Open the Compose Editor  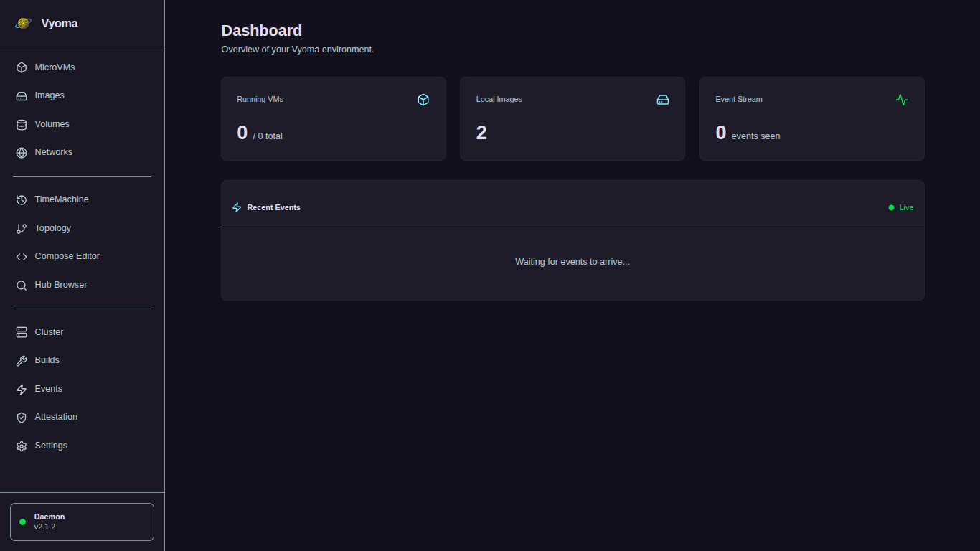coord(82,256)
